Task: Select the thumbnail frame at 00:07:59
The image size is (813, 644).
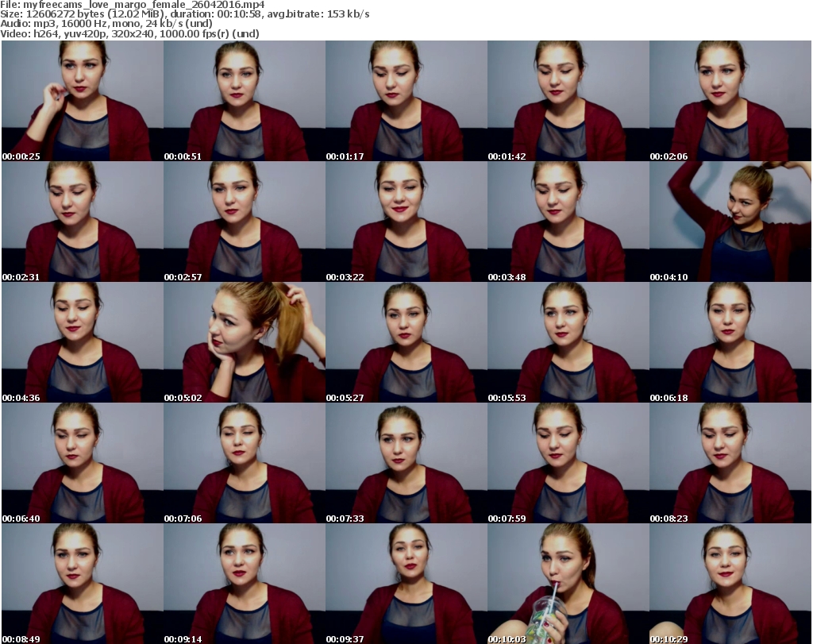Action: point(568,463)
